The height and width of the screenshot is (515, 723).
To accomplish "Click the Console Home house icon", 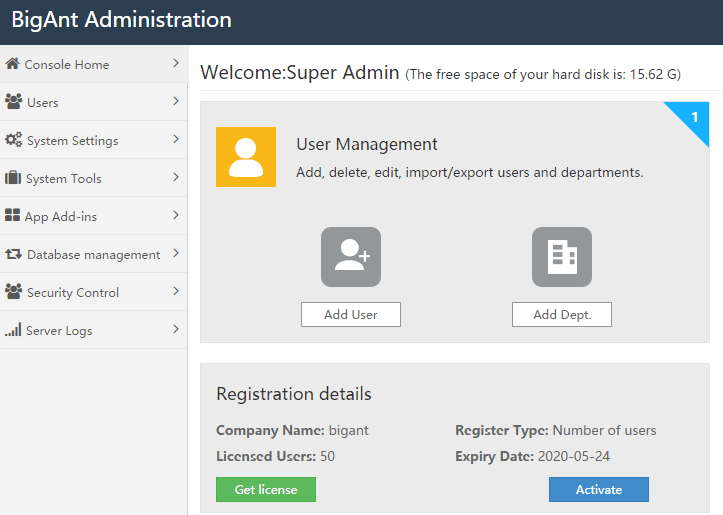I will (13, 64).
